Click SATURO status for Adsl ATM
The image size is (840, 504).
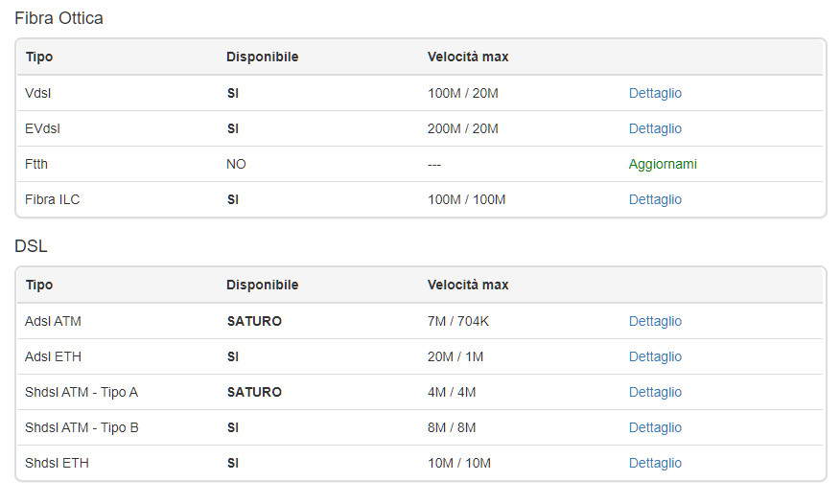pos(254,321)
